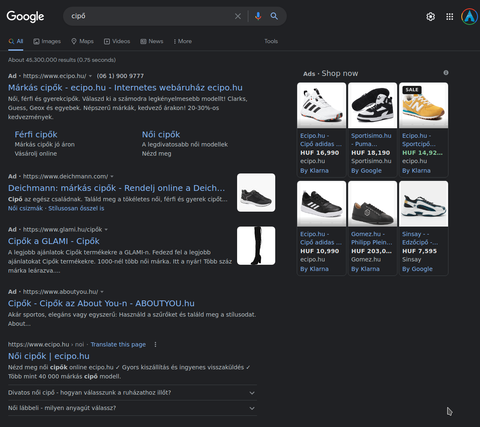This screenshot has width=480, height=427.
Task: Click 'Ecipo.hu - Sportcipő' product title
Action: (419, 140)
